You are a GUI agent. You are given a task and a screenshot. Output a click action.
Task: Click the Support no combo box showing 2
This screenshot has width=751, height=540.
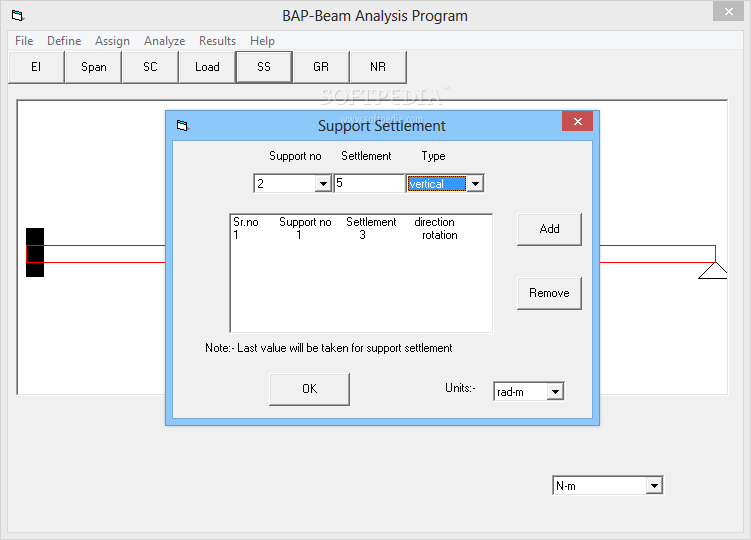[x=292, y=184]
